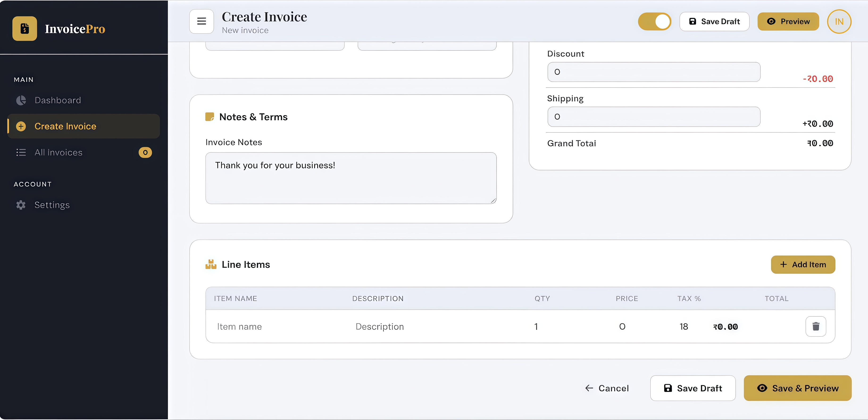Click Cancel at the bottom

tap(607, 388)
